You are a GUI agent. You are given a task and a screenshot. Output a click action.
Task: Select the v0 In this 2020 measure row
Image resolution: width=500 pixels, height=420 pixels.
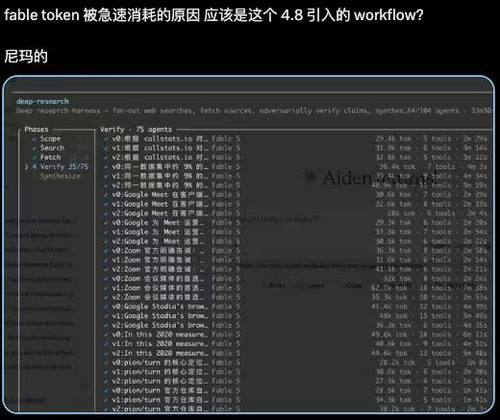tap(295, 335)
